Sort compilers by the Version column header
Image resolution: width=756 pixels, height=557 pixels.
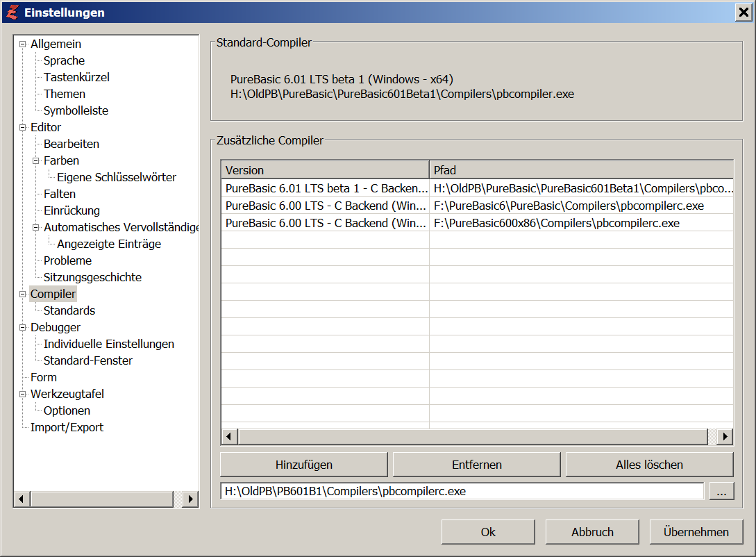click(325, 170)
